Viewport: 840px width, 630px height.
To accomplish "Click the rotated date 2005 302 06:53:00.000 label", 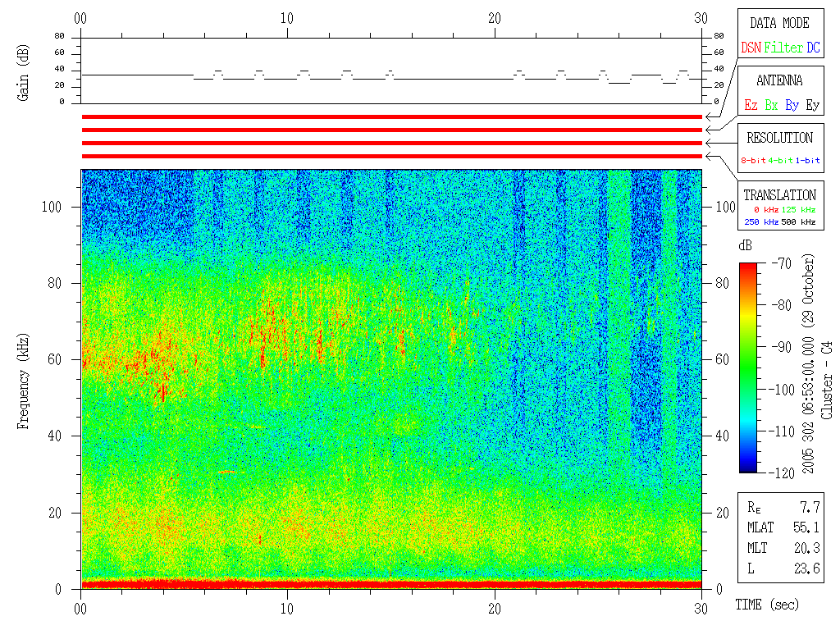I will (808, 364).
